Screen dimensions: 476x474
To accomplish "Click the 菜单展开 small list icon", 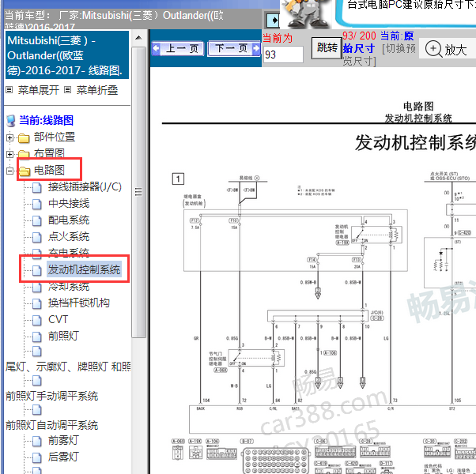I will coord(9,90).
